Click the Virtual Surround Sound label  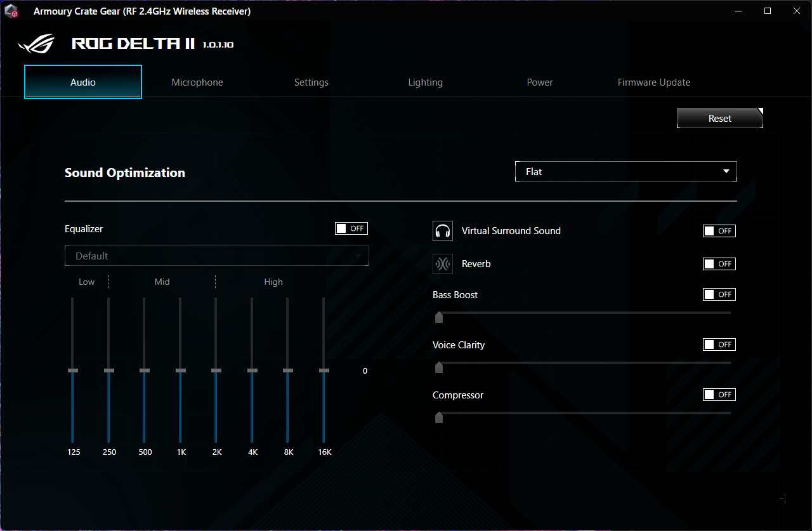511,231
